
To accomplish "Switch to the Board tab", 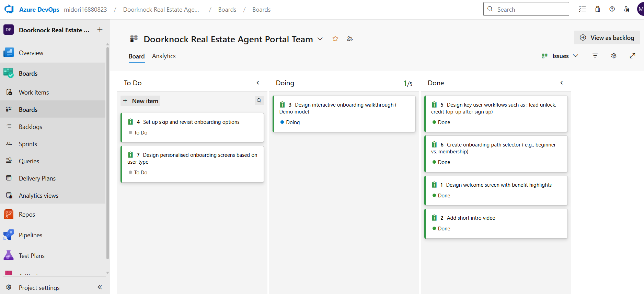I will coord(137,56).
